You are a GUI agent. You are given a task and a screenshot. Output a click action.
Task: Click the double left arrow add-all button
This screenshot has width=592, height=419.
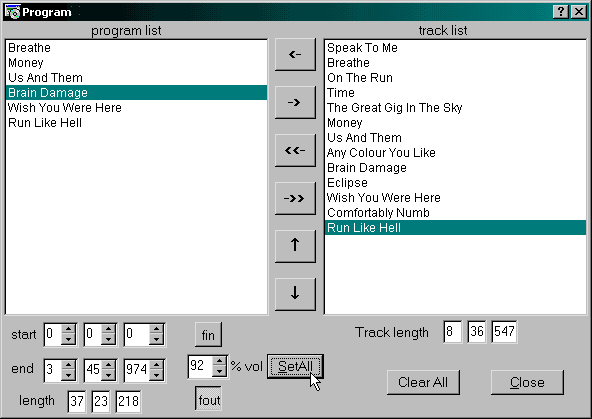295,150
